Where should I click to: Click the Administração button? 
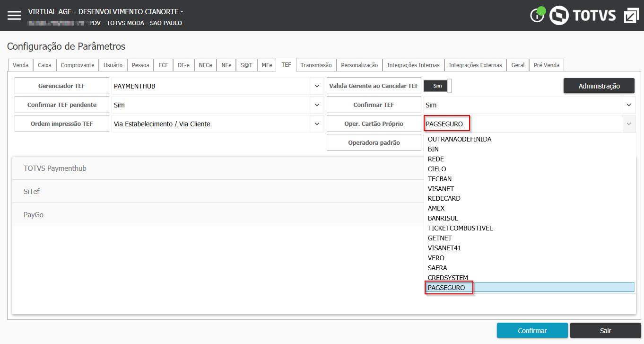[x=599, y=86]
